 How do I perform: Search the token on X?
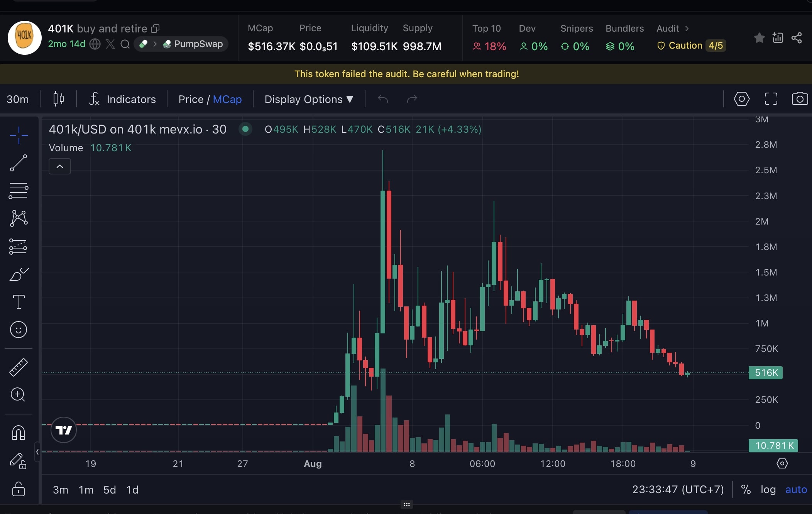pos(125,44)
